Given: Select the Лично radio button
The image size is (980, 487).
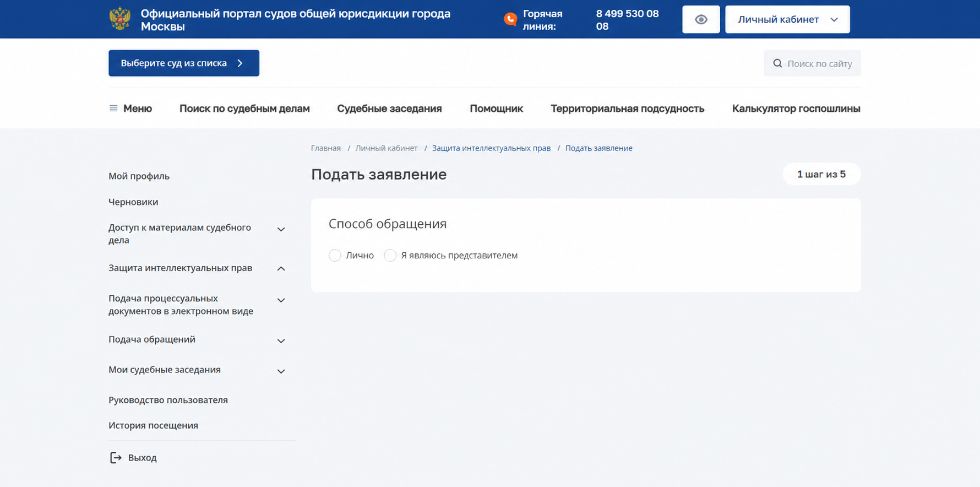Looking at the screenshot, I should [335, 256].
